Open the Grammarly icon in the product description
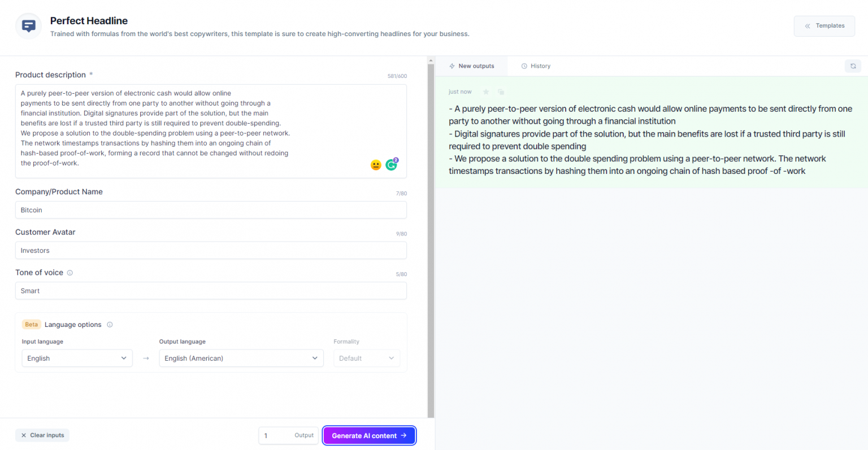The height and width of the screenshot is (450, 868). pyautogui.click(x=391, y=165)
